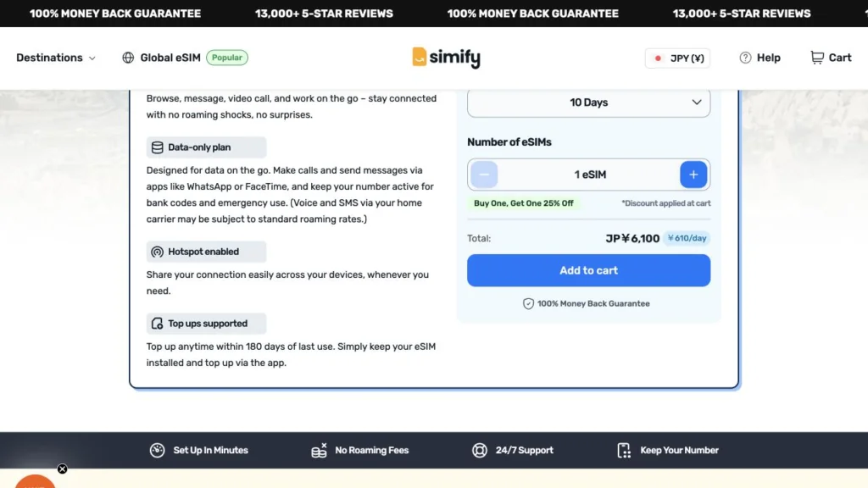Click the Data-only plan label
This screenshot has width=868, height=488.
199,147
